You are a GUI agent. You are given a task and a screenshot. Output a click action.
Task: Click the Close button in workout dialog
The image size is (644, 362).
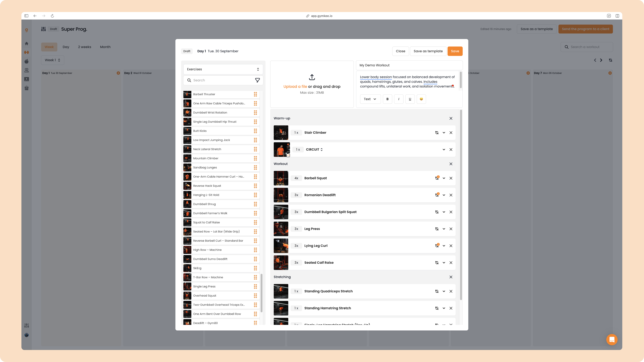[400, 51]
